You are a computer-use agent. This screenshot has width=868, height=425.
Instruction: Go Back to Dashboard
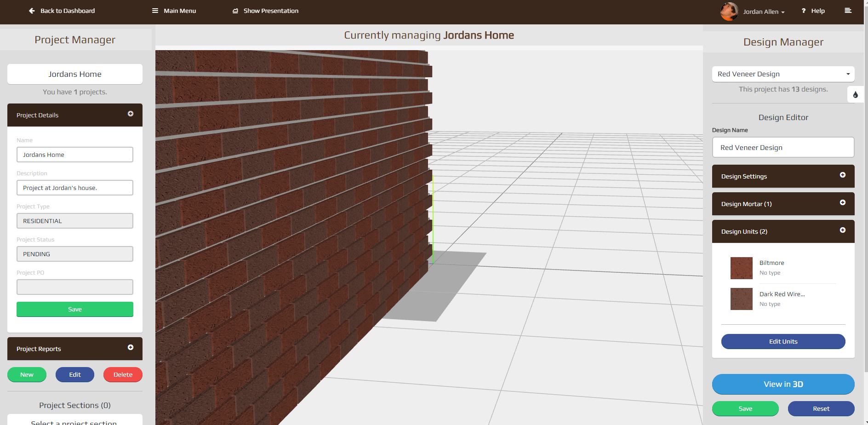67,11
